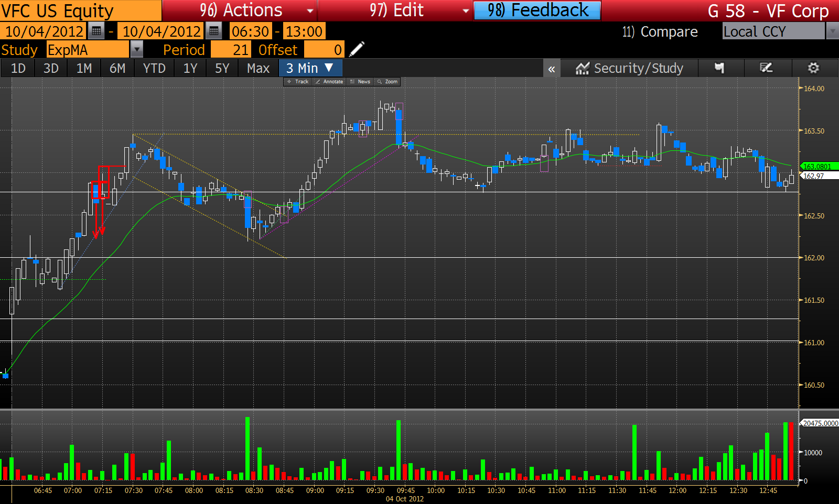The image size is (839, 504).
Task: Select the 1D range tab
Action: [x=18, y=68]
